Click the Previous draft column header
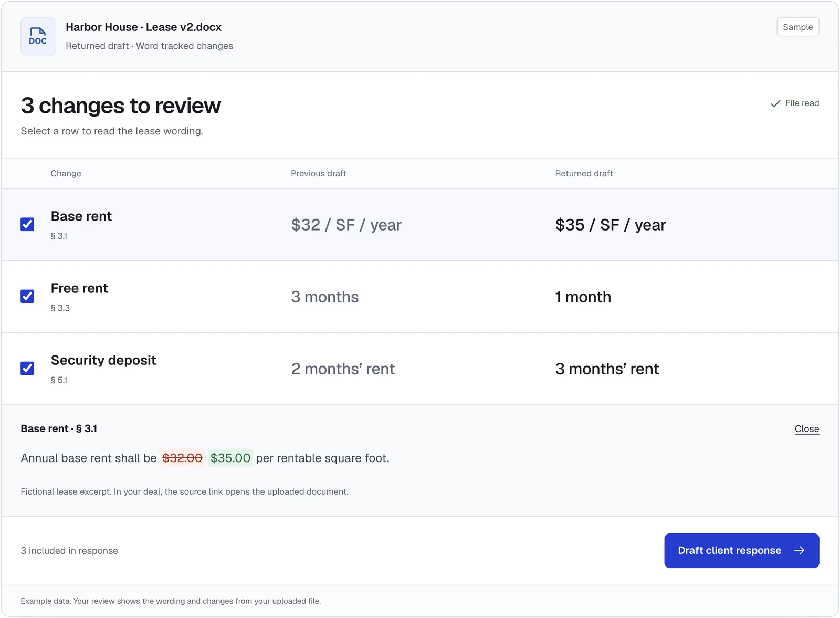 (x=319, y=174)
